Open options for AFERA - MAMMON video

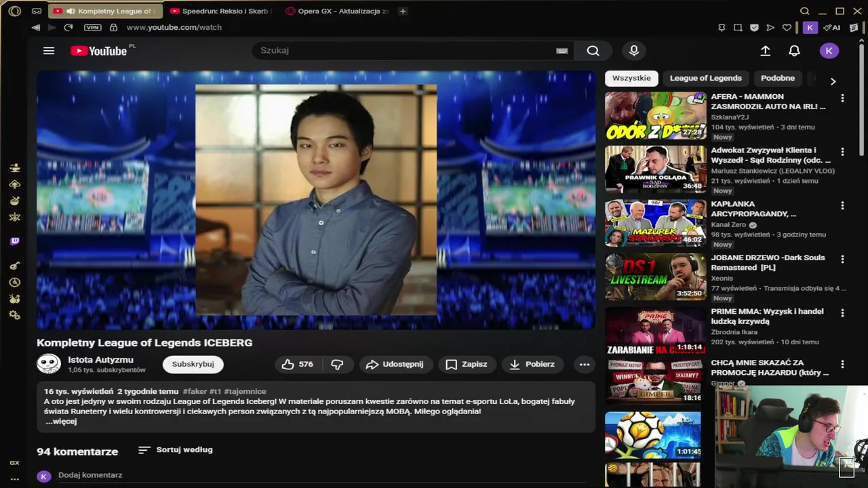click(x=842, y=98)
